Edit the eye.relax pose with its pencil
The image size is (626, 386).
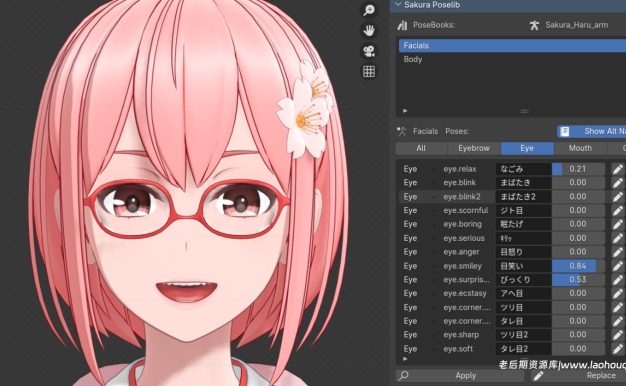tap(618, 169)
